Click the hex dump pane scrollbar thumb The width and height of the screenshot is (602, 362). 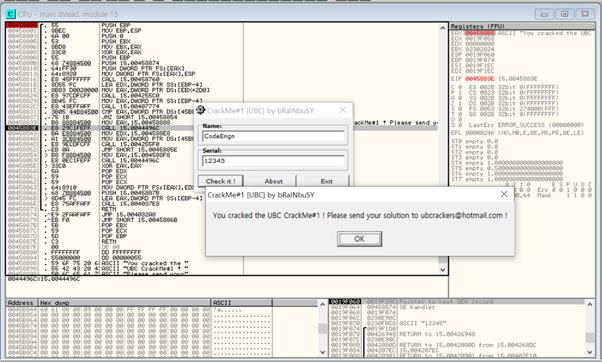click(322, 329)
